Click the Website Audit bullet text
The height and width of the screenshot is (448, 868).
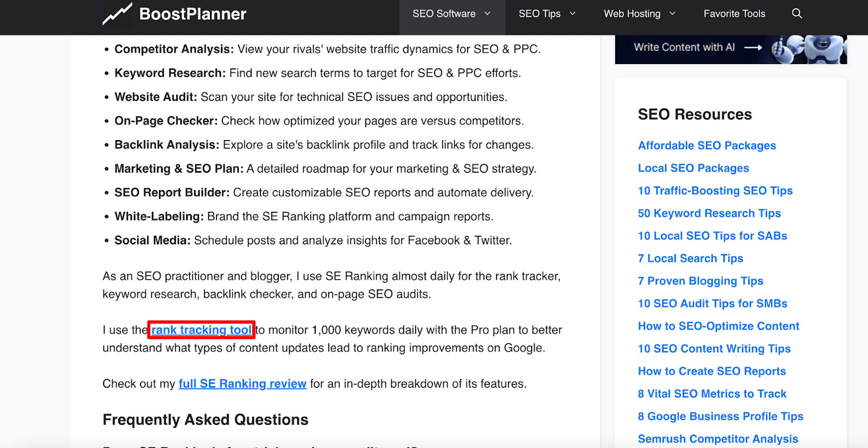pos(311,97)
